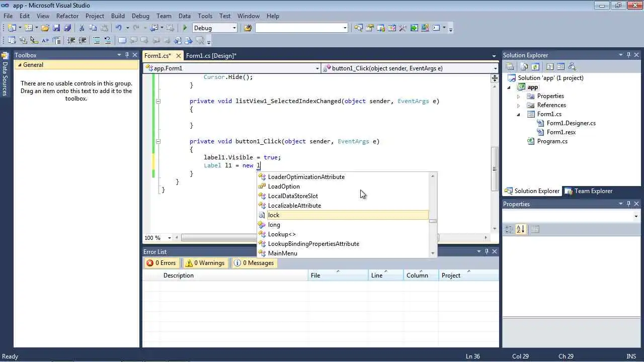Toggle a bookmark with the bookmark icon
Viewport: 644px width, 362px height.
(122, 40)
